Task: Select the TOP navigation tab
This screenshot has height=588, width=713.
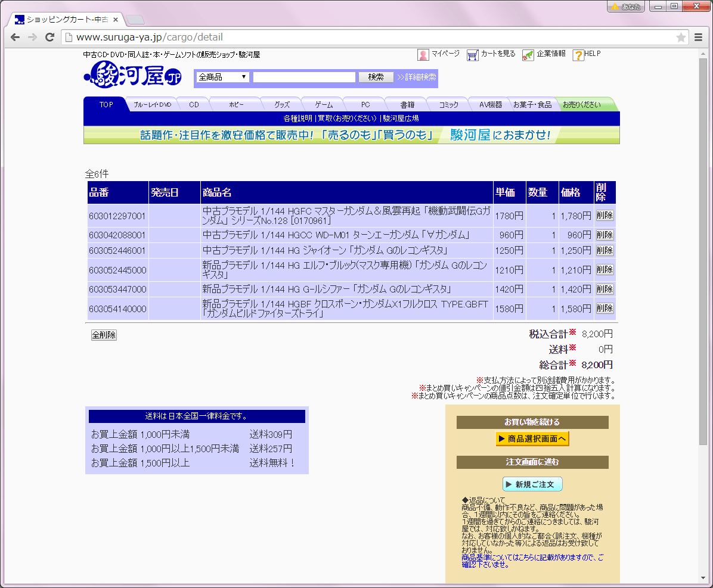Action: [x=106, y=104]
